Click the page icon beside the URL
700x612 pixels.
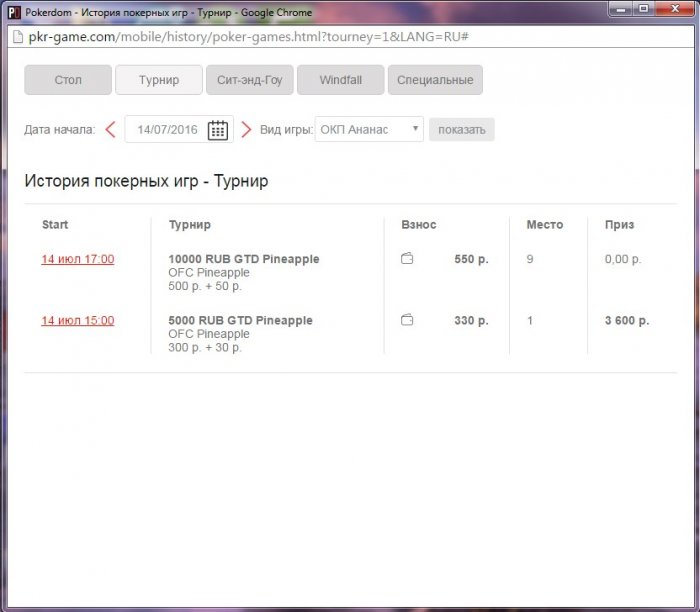coord(17,37)
